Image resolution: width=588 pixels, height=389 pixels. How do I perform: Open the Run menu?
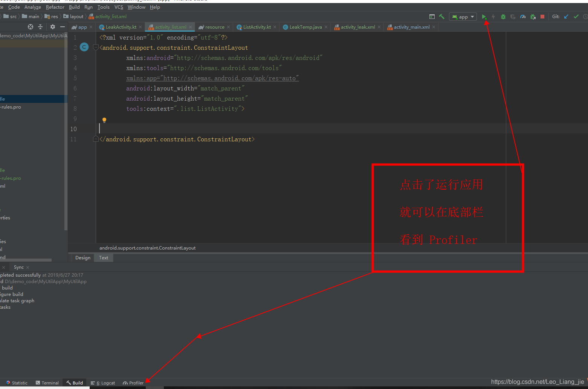(89, 7)
